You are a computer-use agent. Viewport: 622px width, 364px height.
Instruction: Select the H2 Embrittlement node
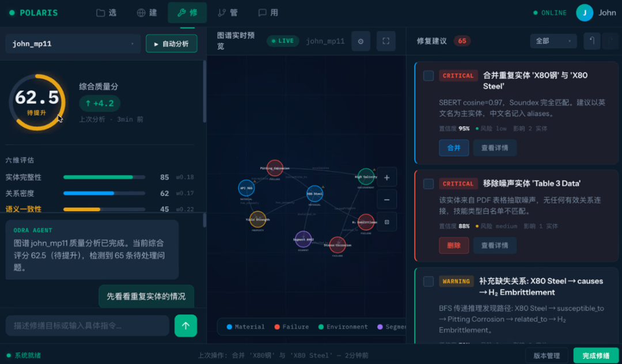[x=366, y=222]
